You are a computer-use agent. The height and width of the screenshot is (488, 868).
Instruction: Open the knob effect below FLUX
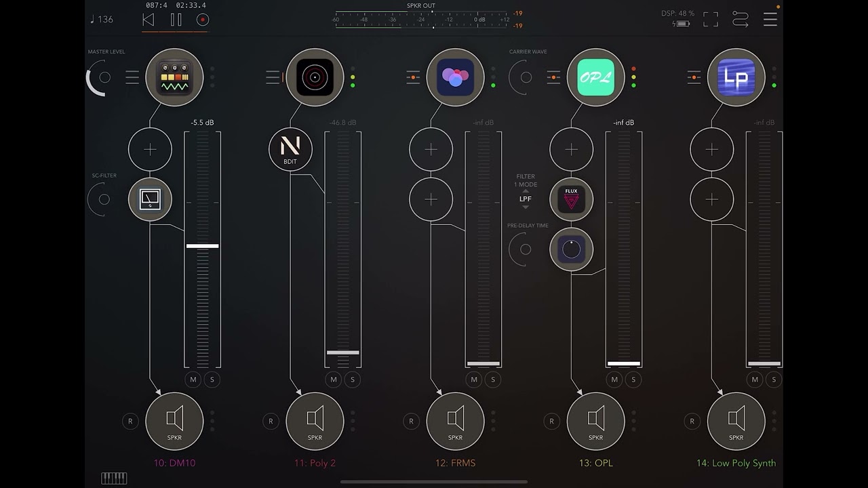[x=571, y=249]
